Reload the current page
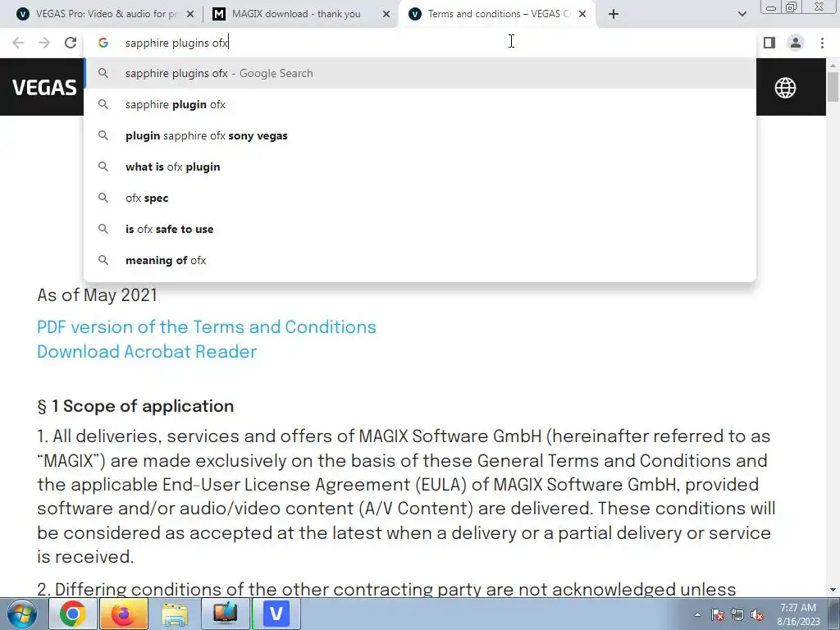 pyautogui.click(x=71, y=43)
